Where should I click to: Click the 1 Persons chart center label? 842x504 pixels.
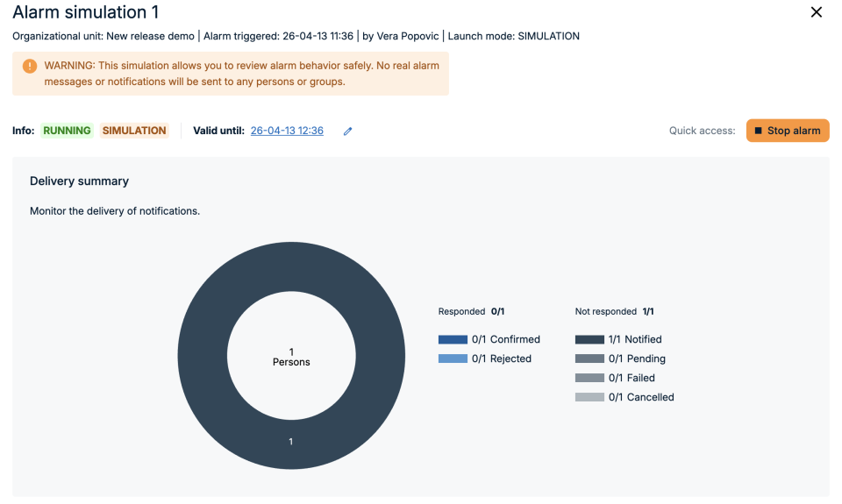click(x=291, y=357)
